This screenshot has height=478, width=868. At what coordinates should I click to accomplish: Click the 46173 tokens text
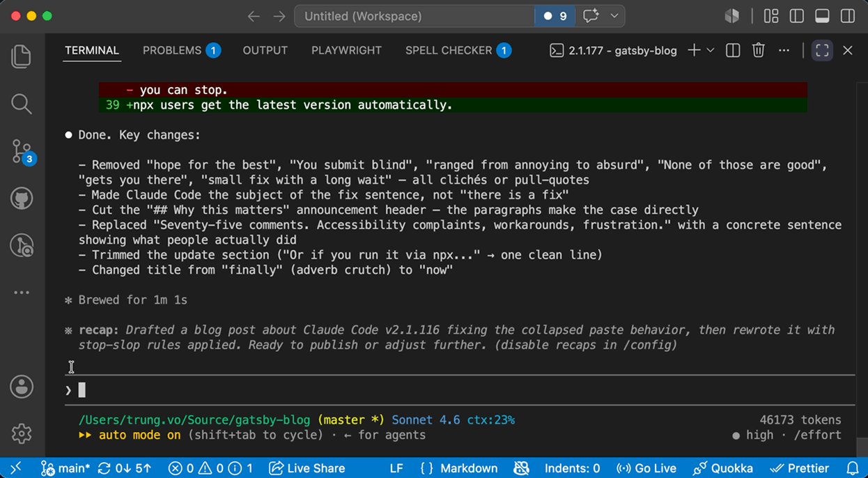800,420
